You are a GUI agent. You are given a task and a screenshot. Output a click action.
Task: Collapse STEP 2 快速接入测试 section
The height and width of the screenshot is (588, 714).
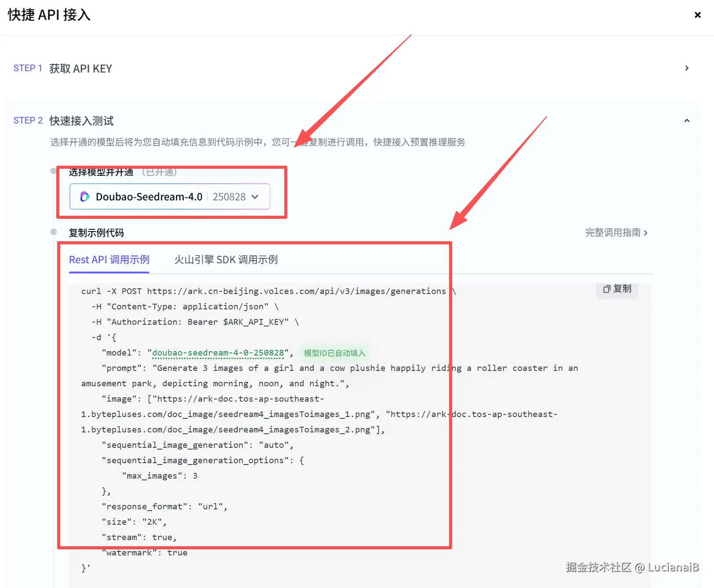[x=687, y=120]
